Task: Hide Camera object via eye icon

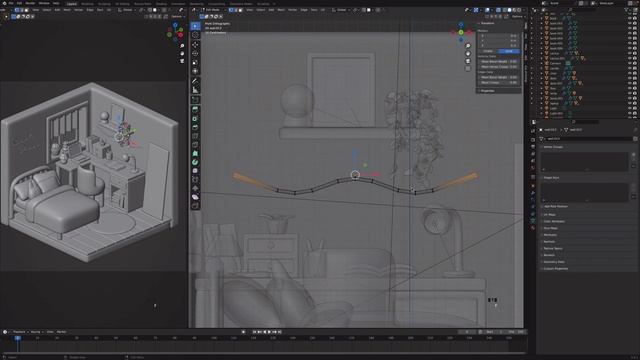Action: (629, 63)
